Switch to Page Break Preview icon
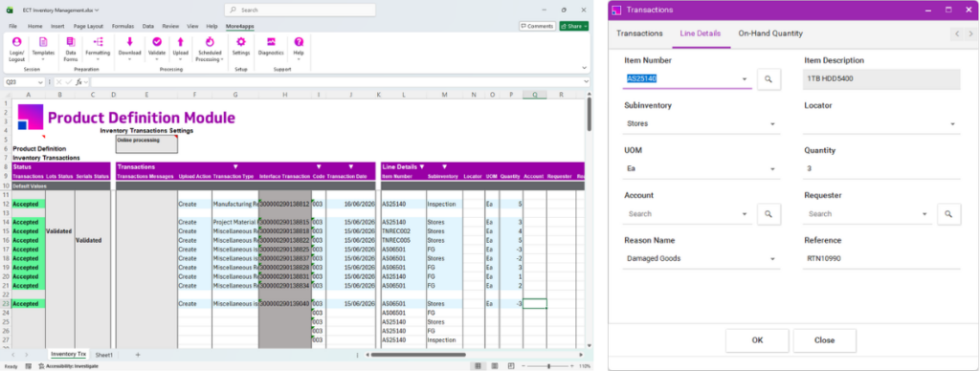The image size is (980, 371). (x=511, y=366)
